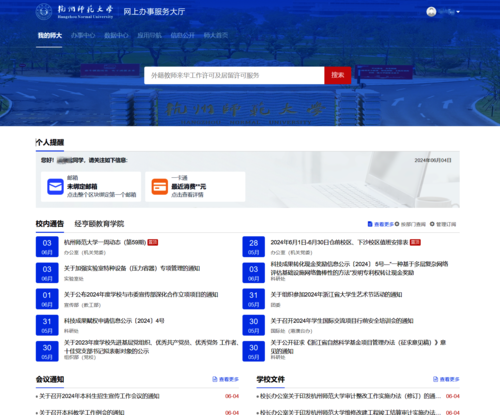Open notice 关于2023年度学校先进基层党组织公示
The width and height of the screenshot is (500, 415).
151,347
